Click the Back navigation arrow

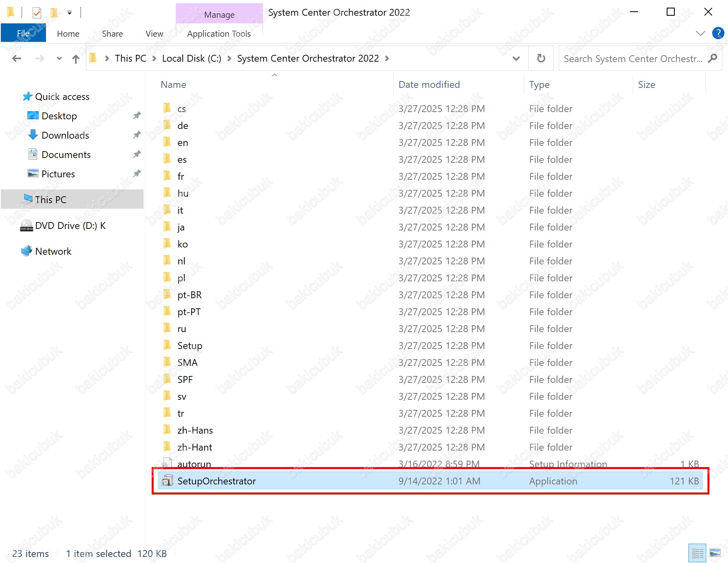pos(17,59)
